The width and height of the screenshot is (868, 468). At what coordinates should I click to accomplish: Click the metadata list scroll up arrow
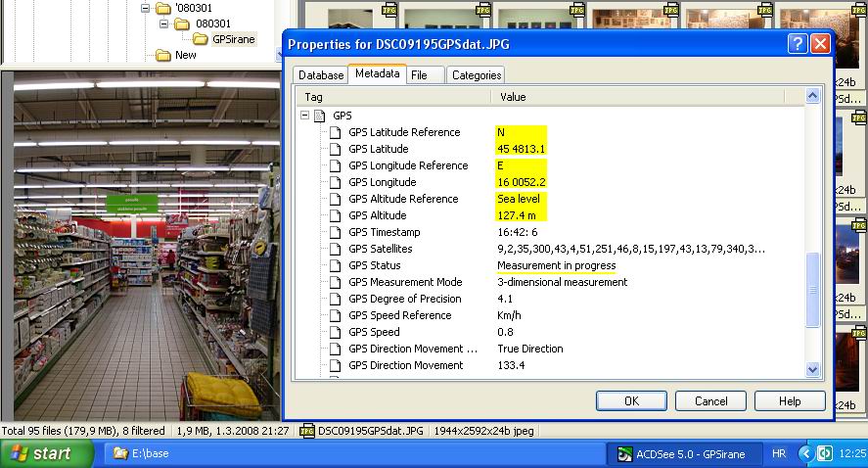pos(812,95)
